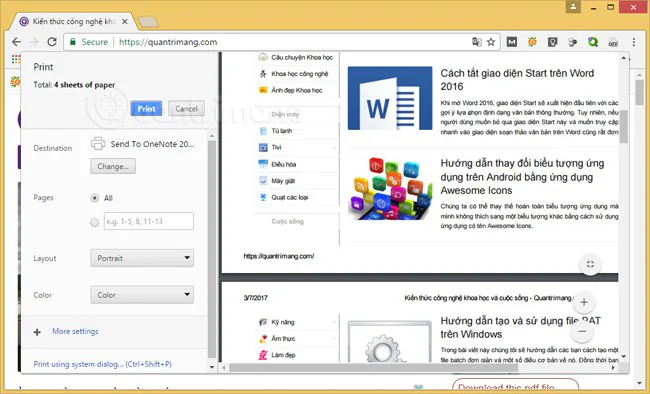
Task: Open the Apps grid icon in bookmarks bar
Action: (x=16, y=59)
